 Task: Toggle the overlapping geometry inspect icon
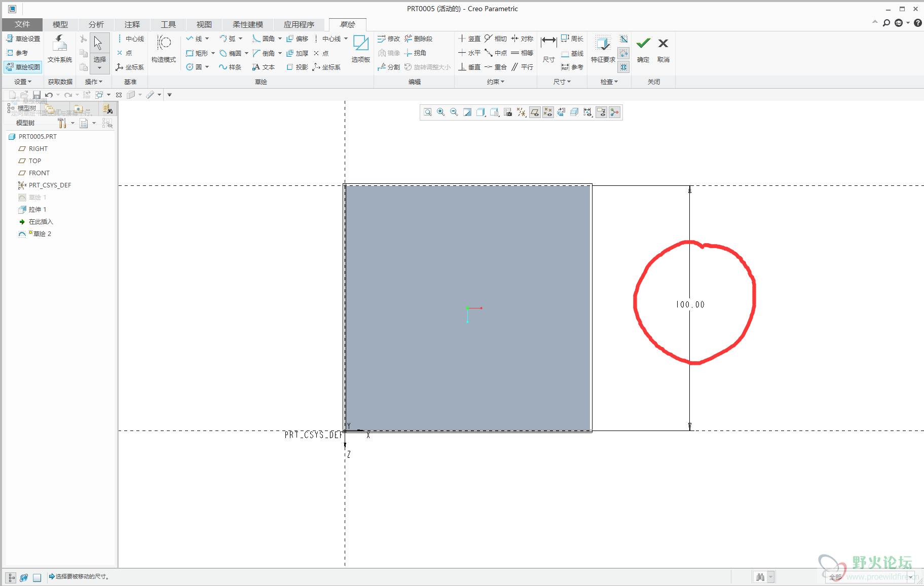[x=623, y=39]
